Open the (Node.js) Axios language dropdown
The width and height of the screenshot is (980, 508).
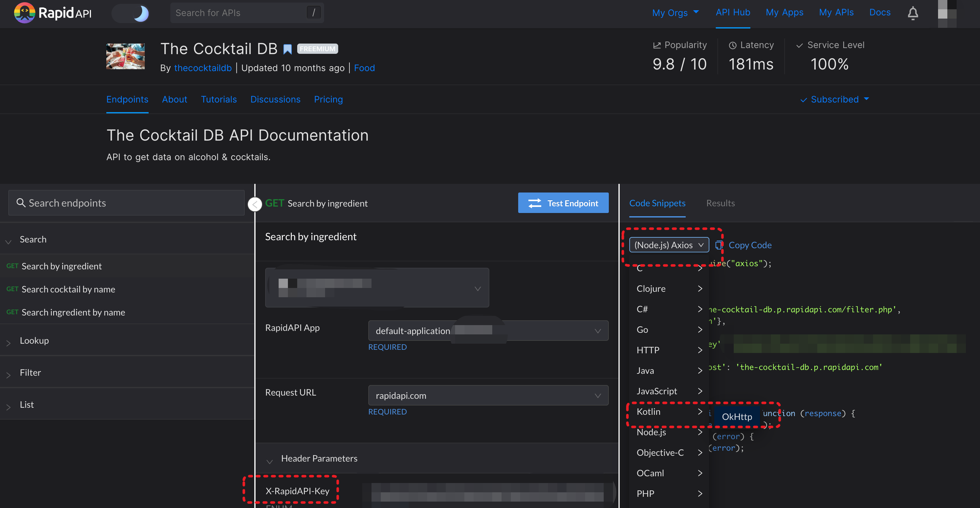click(669, 245)
